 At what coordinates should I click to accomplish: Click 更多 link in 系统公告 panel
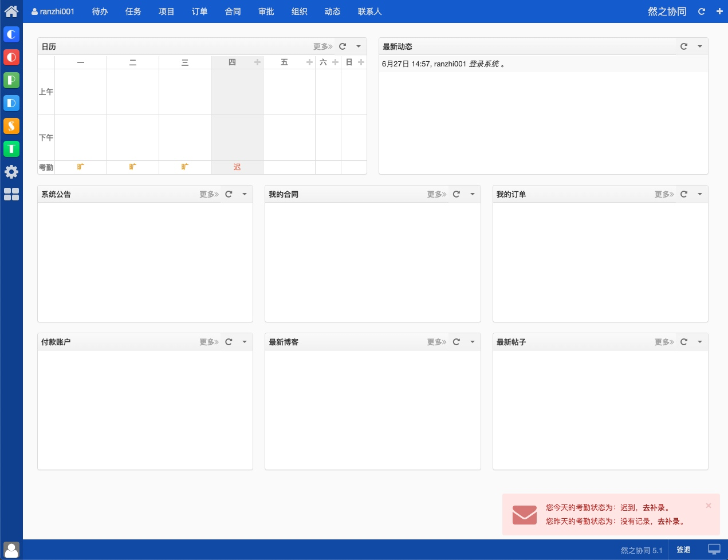(x=209, y=194)
